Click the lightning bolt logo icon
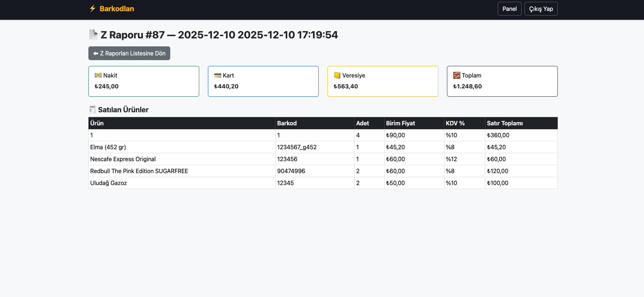This screenshot has height=297, width=644. [x=93, y=9]
